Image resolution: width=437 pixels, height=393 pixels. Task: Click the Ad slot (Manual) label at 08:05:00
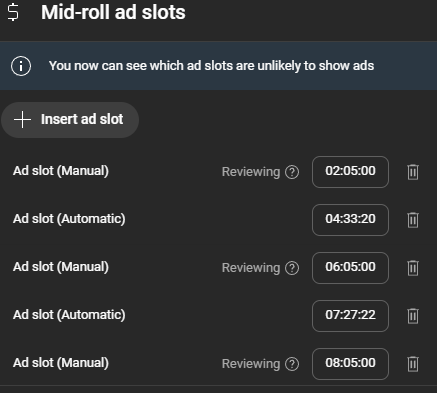[x=61, y=363]
